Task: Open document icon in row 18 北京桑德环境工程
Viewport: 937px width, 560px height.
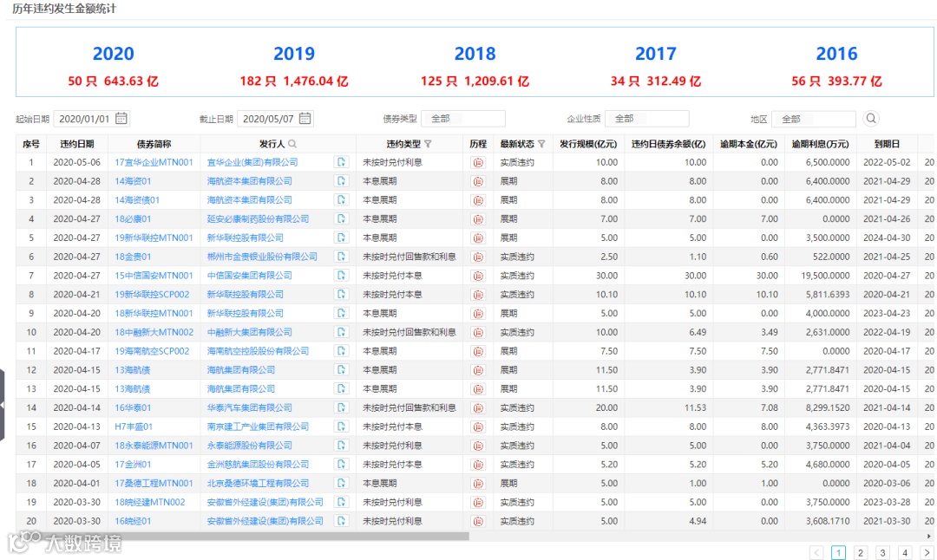Action: (341, 484)
